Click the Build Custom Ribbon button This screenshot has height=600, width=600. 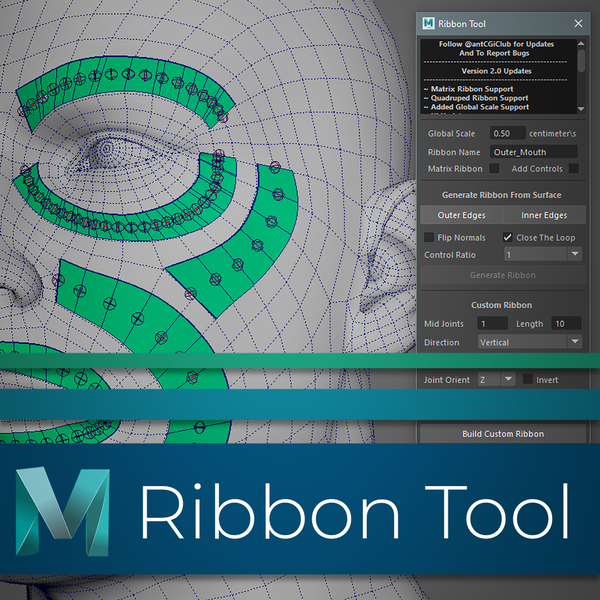503,434
